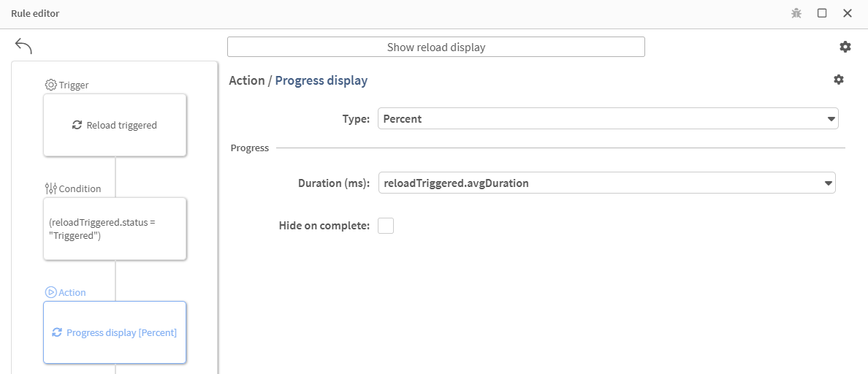Image resolution: width=868 pixels, height=374 pixels.
Task: Click the sync icon in the Progress display card
Action: pyautogui.click(x=57, y=332)
